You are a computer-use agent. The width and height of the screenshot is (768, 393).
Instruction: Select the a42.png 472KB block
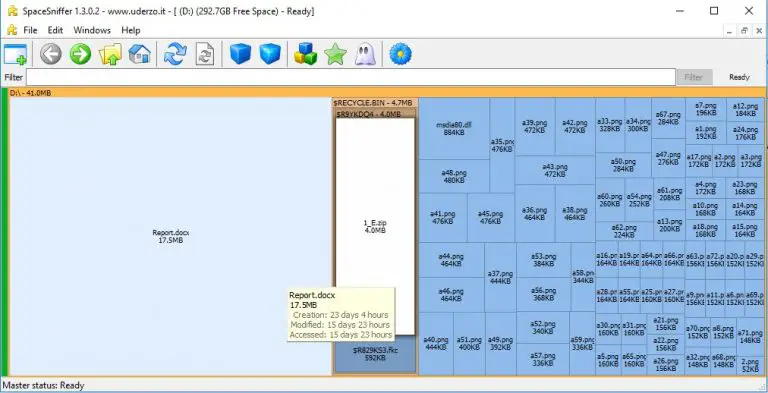[x=575, y=126]
